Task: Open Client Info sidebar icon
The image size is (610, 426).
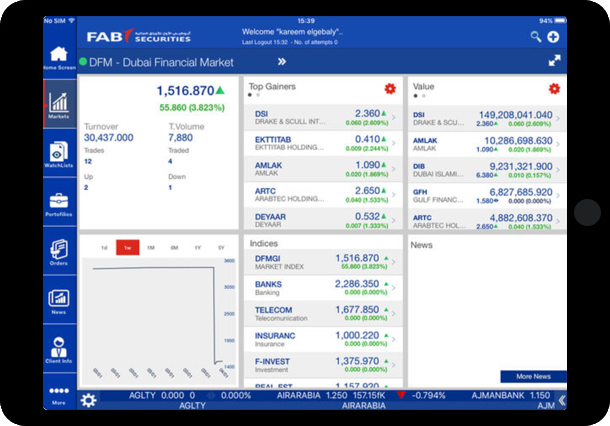Action: tap(59, 350)
